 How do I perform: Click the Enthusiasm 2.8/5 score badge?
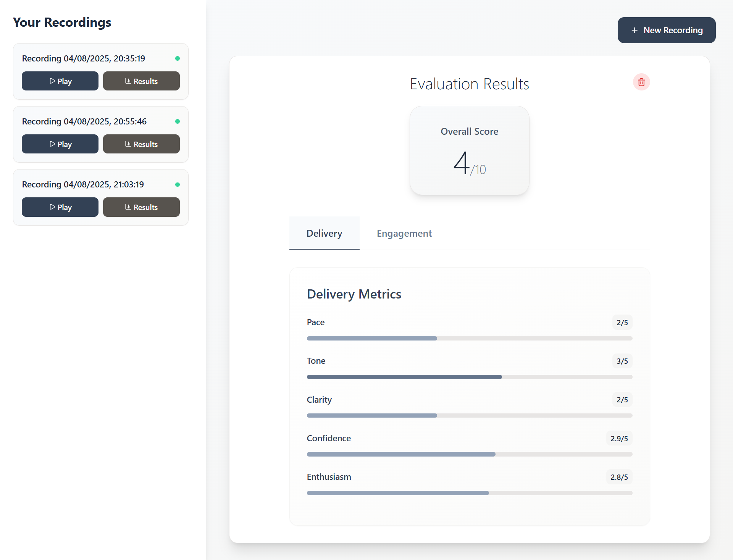click(x=619, y=477)
